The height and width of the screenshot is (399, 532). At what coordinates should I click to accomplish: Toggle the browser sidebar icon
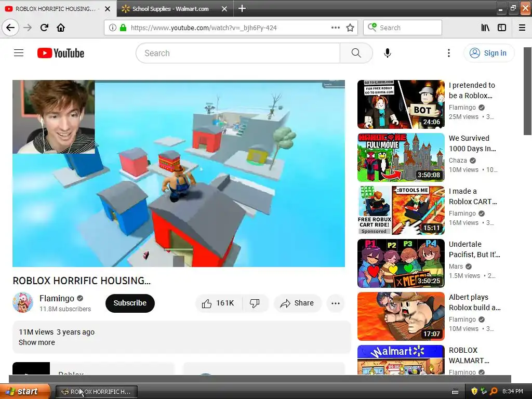[502, 28]
